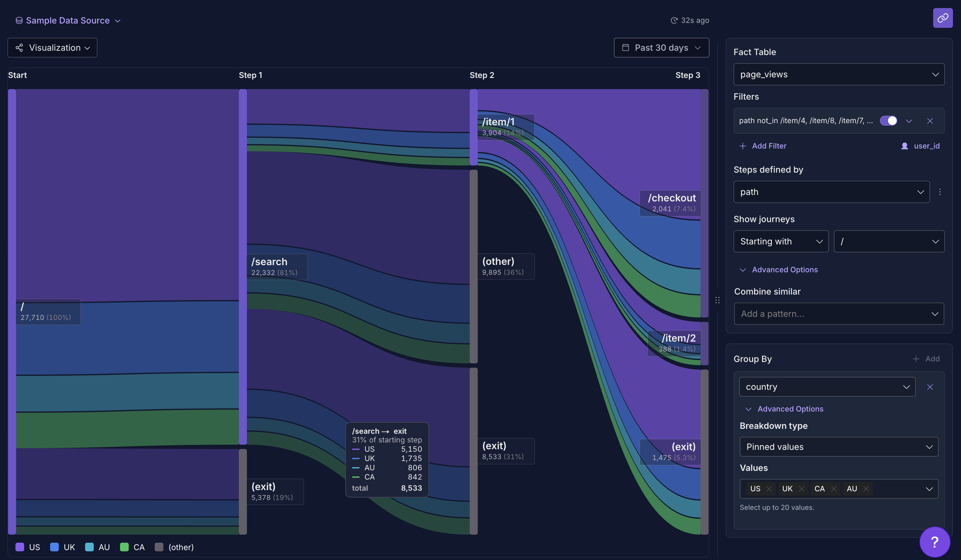Screen dimensions: 961x560
Task: Toggle the path not_in filter switch
Action: pyautogui.click(x=888, y=121)
